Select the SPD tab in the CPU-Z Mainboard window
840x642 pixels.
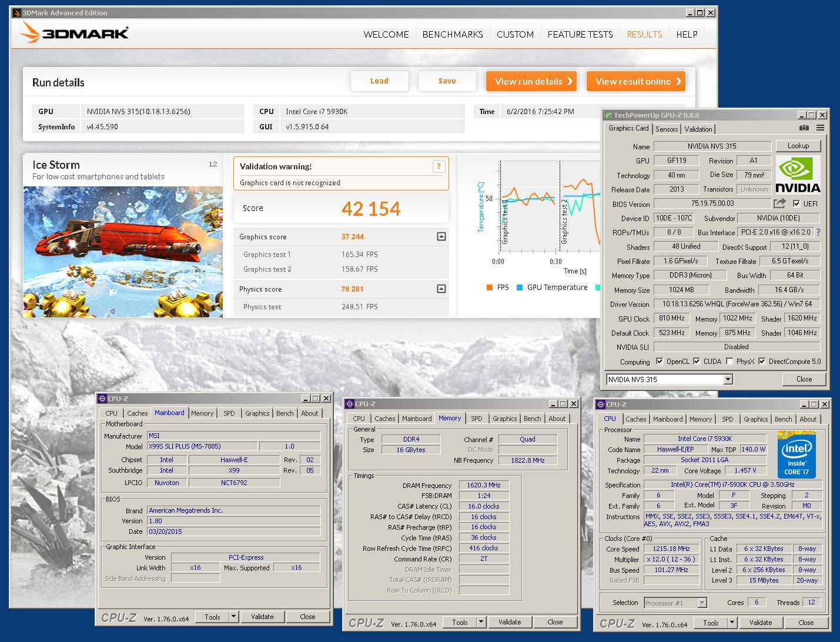pos(229,413)
